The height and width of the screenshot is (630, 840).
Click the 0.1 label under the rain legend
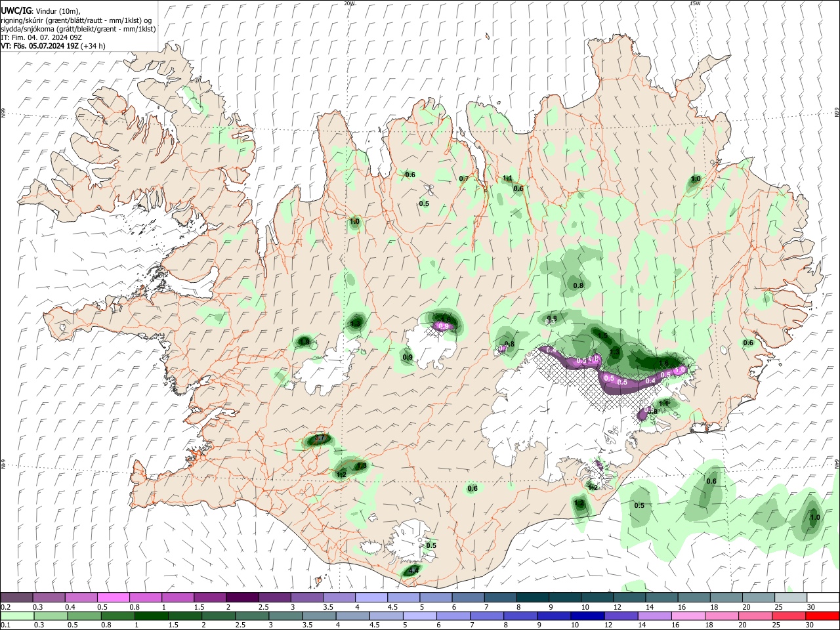5,625
